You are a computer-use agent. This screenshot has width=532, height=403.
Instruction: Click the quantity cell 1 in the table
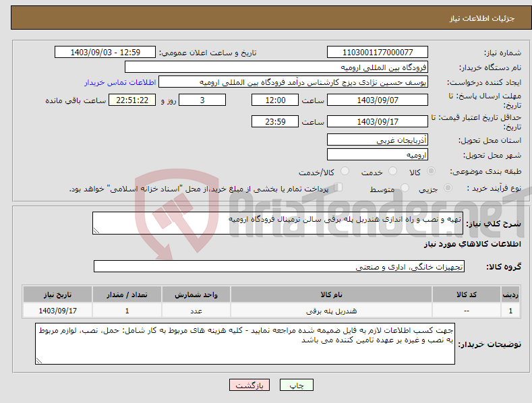point(127,311)
